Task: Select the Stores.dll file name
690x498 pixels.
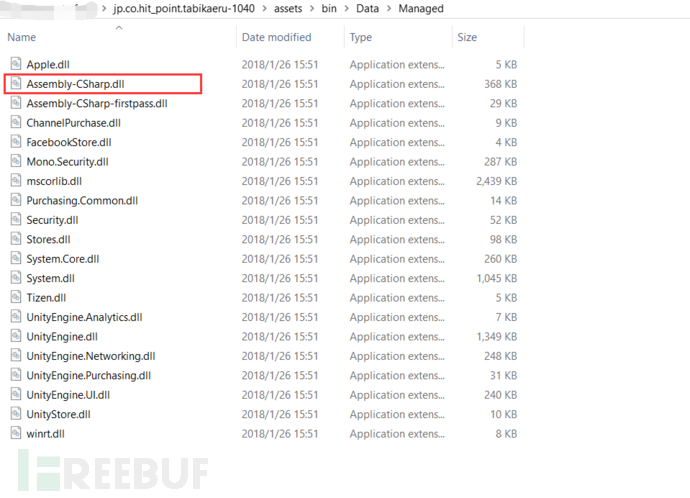Action: tap(48, 239)
